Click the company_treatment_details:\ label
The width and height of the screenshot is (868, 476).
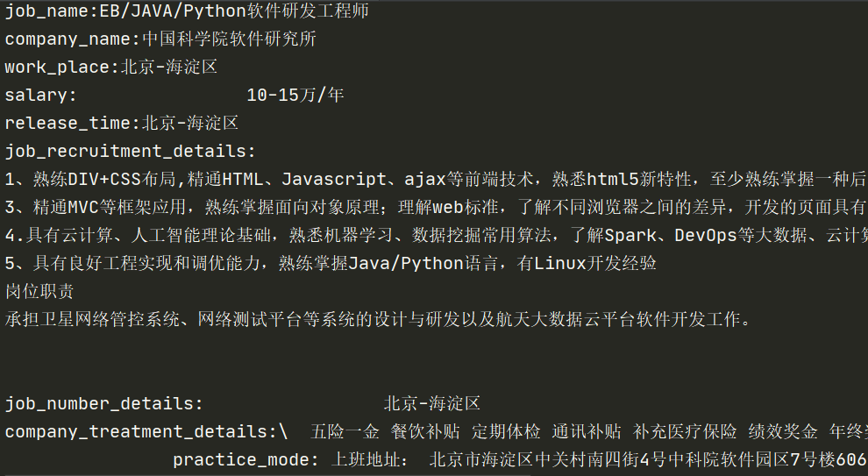pyautogui.click(x=146, y=431)
